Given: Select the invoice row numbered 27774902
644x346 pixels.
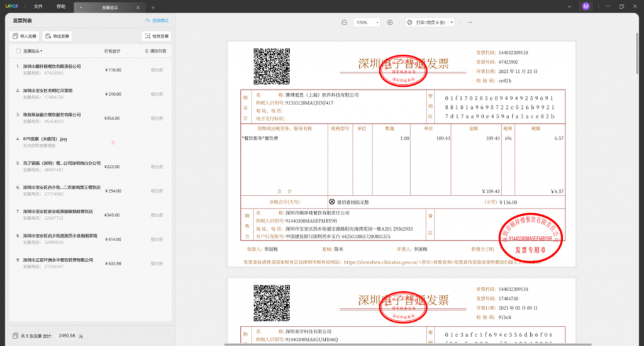Looking at the screenshot, I should [x=91, y=191].
